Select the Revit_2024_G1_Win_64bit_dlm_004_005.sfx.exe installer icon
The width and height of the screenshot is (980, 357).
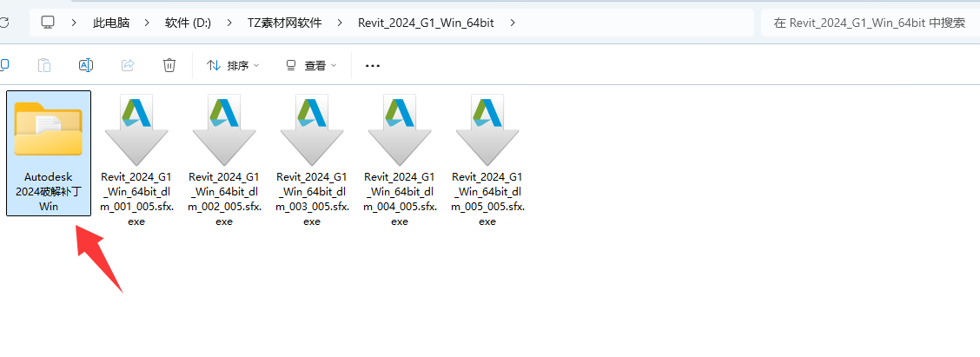coord(400,129)
